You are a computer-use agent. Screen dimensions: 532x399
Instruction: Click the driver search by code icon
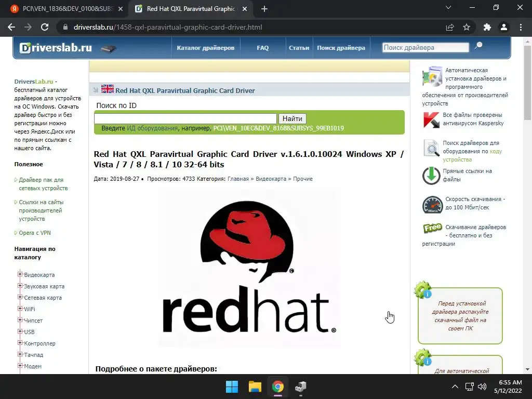tap(431, 148)
